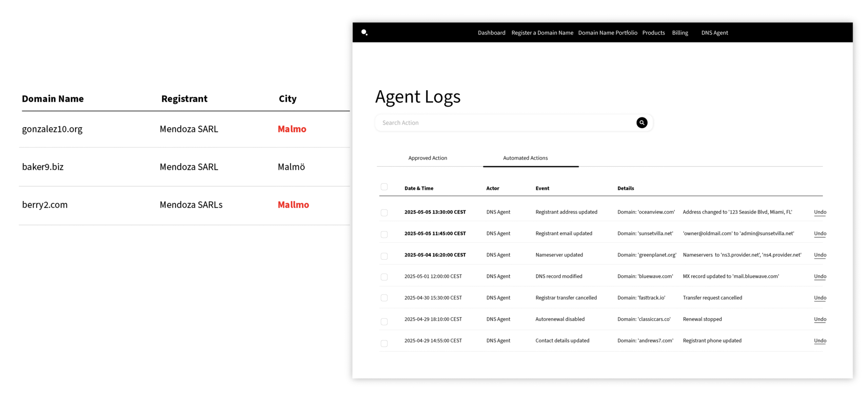Open the Billing nav item
This screenshot has width=868, height=400.
pos(679,33)
